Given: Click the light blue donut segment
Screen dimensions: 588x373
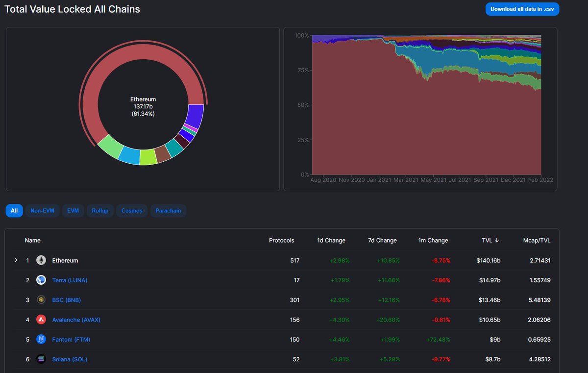Looking at the screenshot, I should click(x=130, y=155).
